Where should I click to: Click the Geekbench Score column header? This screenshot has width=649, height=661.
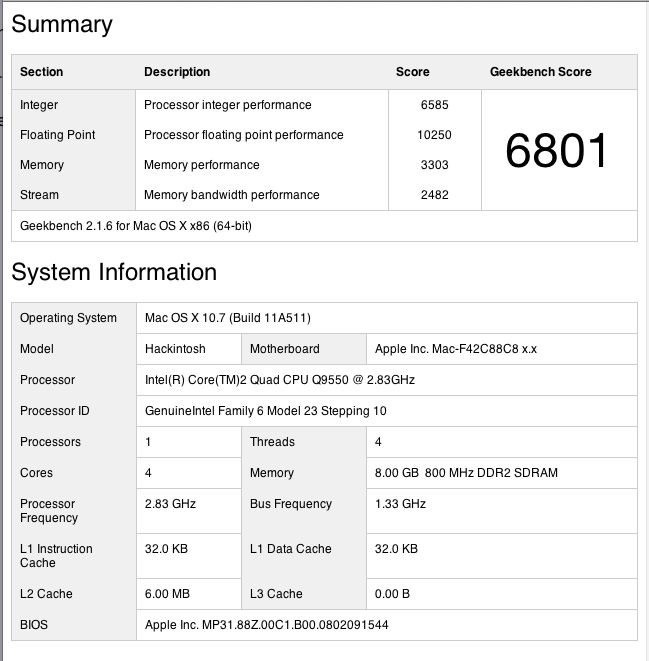tap(540, 72)
